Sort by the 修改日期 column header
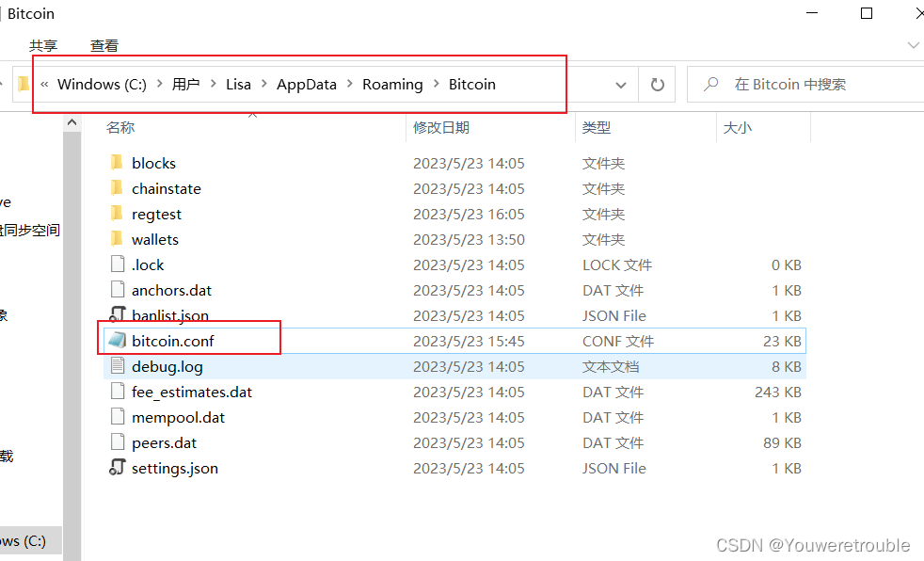 [x=440, y=127]
